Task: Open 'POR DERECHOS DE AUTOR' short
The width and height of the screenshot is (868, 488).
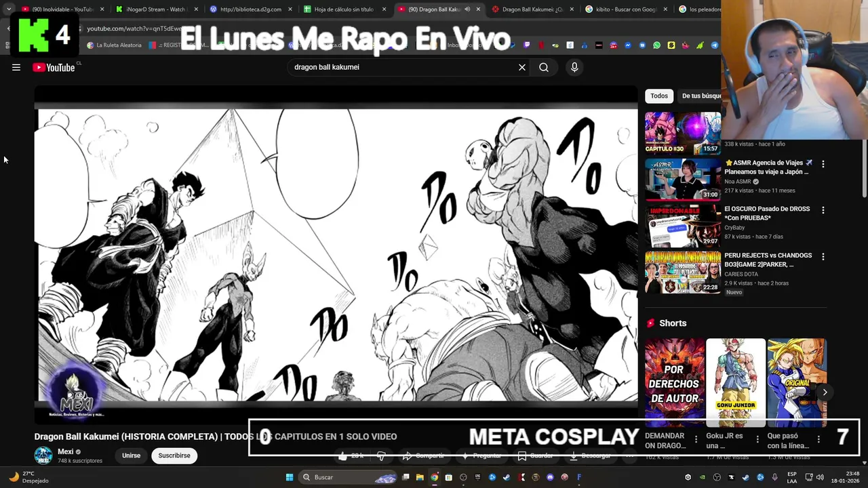Action: (675, 382)
